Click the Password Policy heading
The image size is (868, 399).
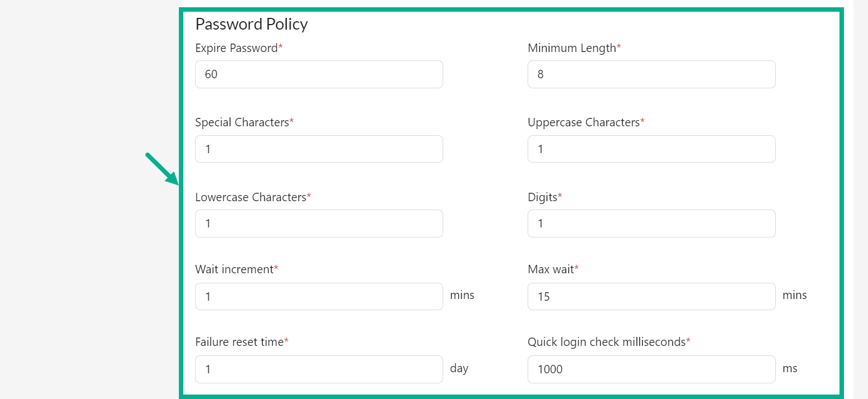[252, 24]
